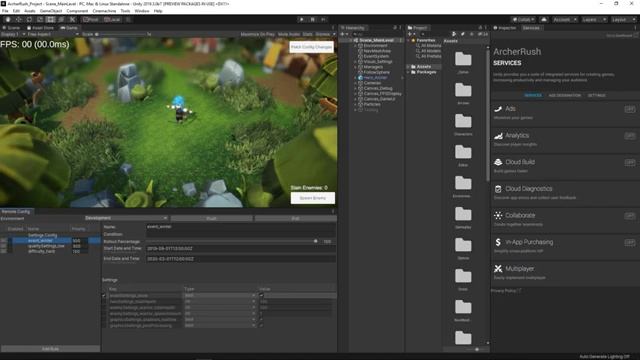Viewport: 640px width, 360px height.
Task: Open the Cinemachine menu
Action: click(104, 11)
